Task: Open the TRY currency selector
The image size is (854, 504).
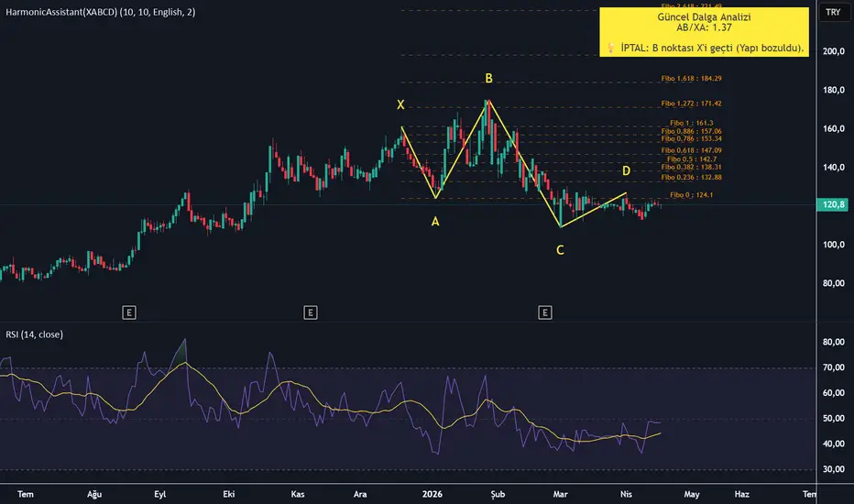Action: click(833, 12)
